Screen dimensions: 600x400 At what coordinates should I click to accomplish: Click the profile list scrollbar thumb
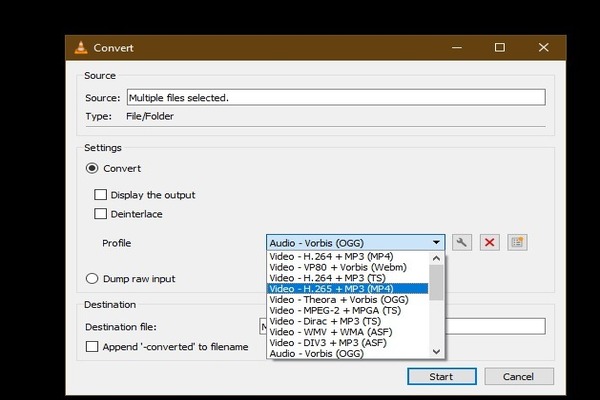436,282
